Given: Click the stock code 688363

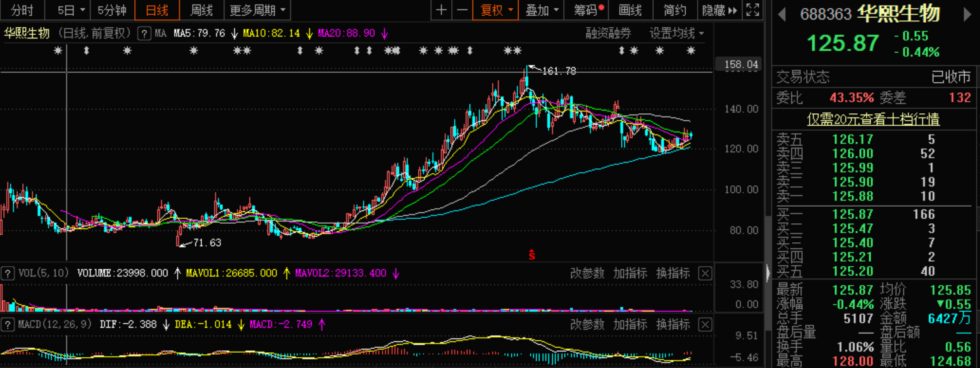Looking at the screenshot, I should (826, 14).
